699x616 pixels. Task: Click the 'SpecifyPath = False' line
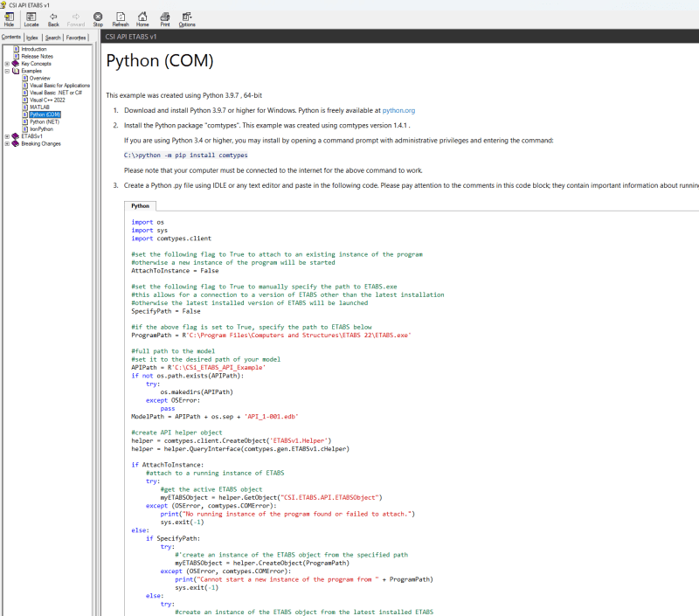point(165,311)
